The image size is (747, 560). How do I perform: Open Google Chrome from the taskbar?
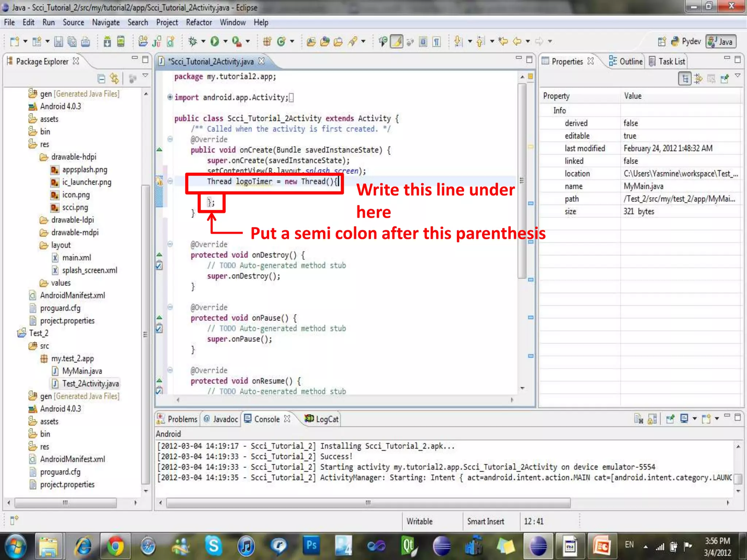click(115, 546)
